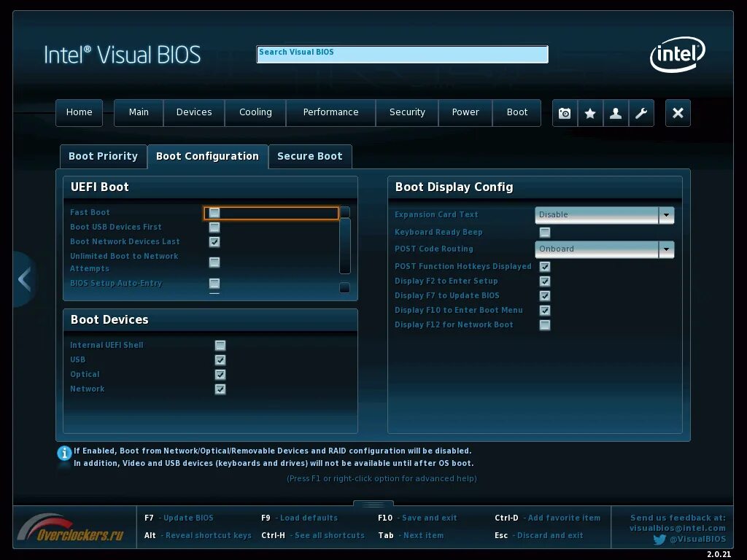Click Alt Reveal shortcut keys
The image size is (747, 560).
coord(198,536)
